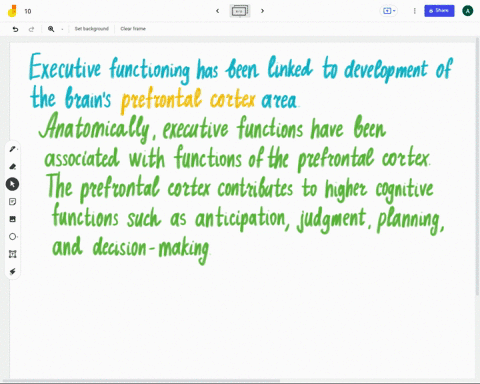The image size is (480, 384).
Task: Click the blue Share button
Action: point(439,11)
